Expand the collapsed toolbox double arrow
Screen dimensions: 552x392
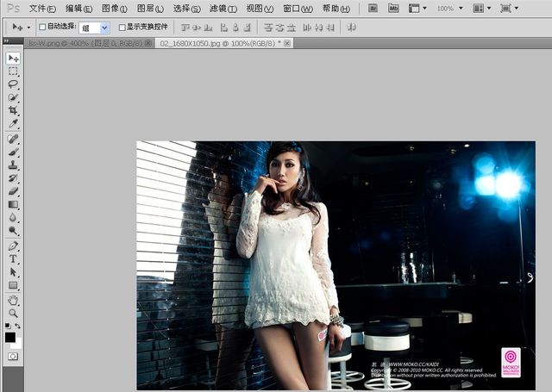pos(6,41)
